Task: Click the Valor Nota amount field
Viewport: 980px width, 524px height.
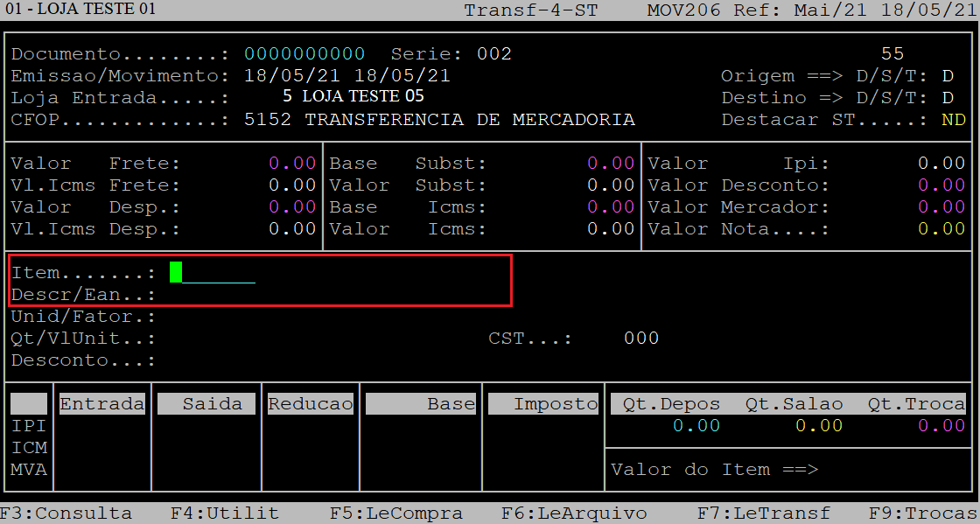Action: tap(941, 229)
